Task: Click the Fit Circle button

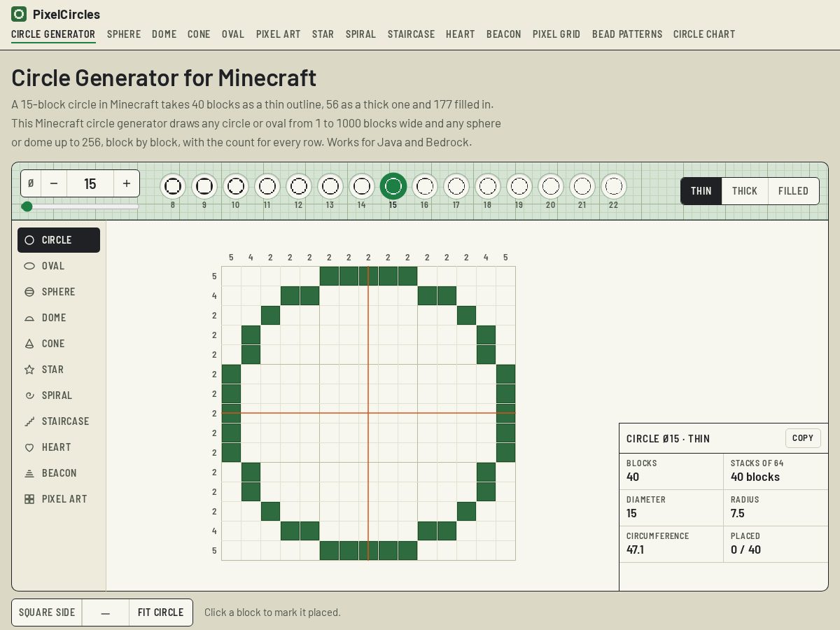Action: pyautogui.click(x=161, y=612)
